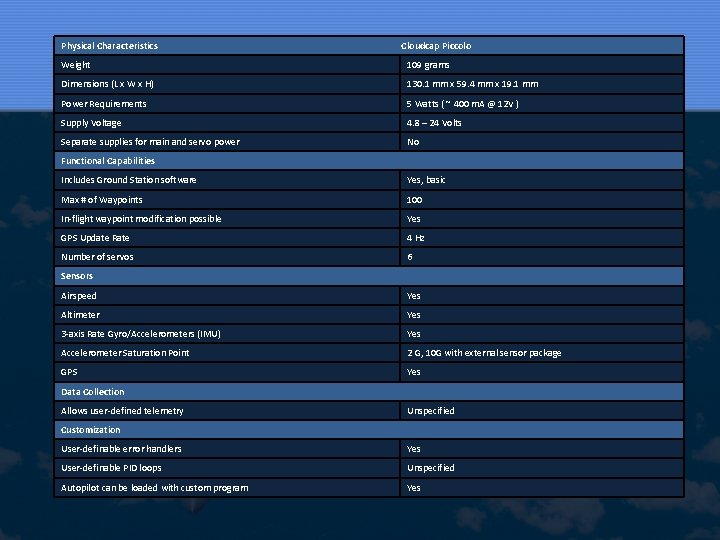720x540 pixels.
Task: Select 'Yes' in the Altimeter row
Action: 413,315
